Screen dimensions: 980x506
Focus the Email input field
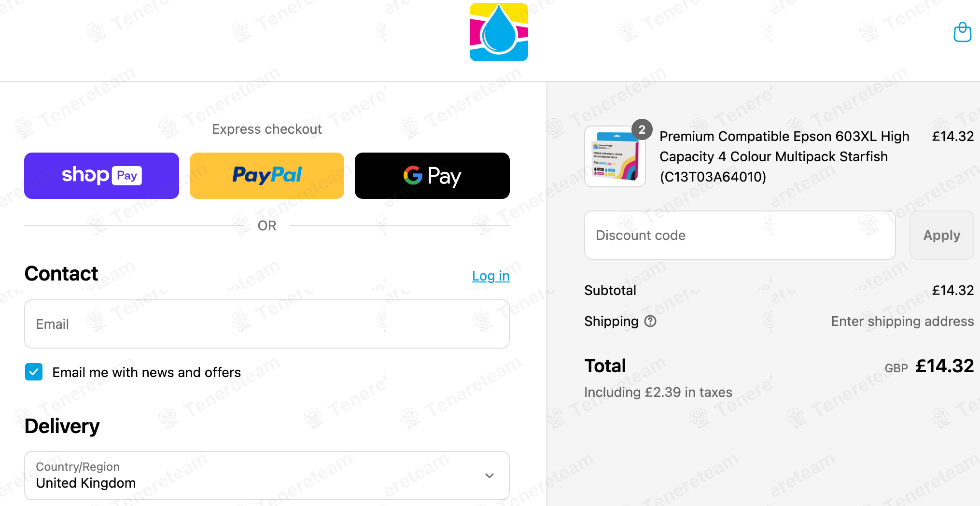[267, 324]
